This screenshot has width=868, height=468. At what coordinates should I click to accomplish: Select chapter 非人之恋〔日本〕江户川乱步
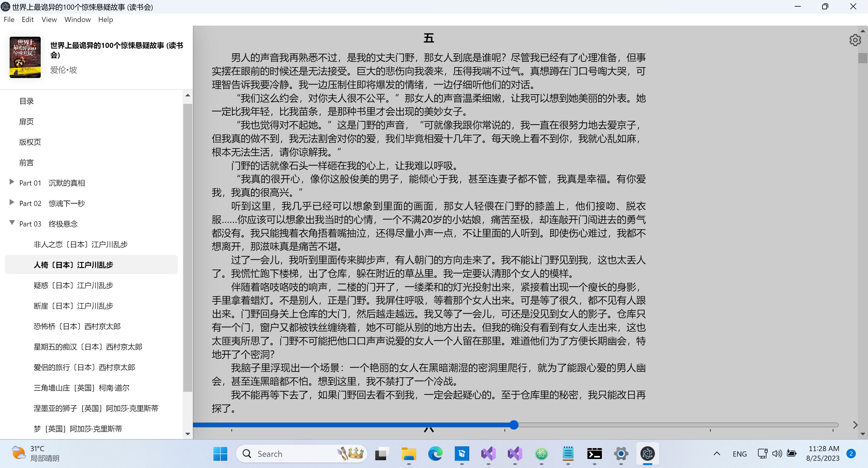coord(80,245)
